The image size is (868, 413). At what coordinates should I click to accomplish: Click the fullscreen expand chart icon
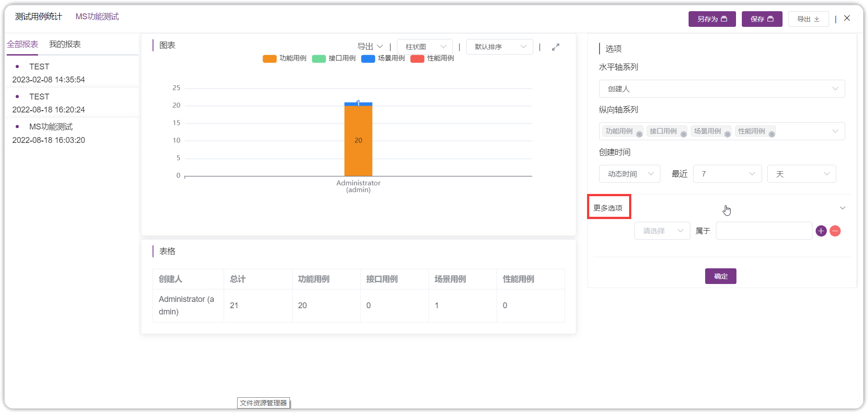click(556, 47)
